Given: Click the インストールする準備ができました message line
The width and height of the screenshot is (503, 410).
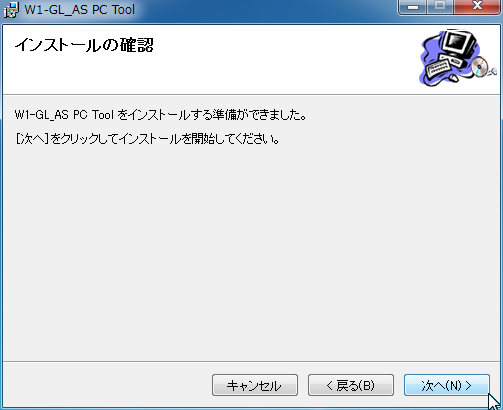Looking at the screenshot, I should 160,115.
